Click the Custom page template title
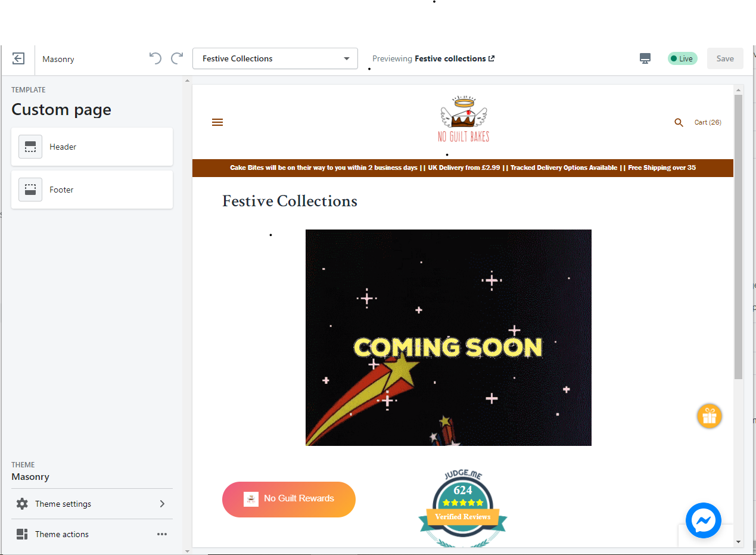The height and width of the screenshot is (555, 756). [61, 110]
